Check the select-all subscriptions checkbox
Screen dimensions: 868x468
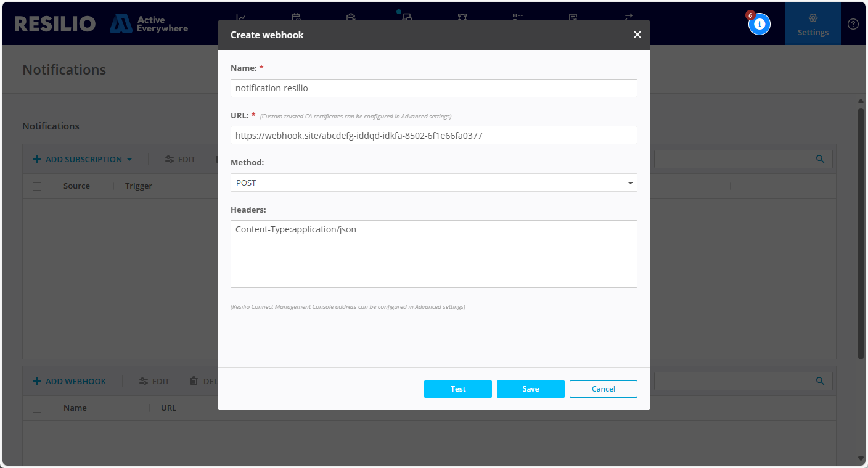(37, 186)
